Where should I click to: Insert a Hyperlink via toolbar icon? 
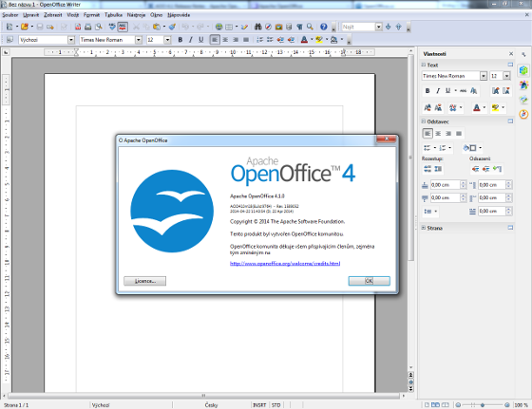point(218,27)
